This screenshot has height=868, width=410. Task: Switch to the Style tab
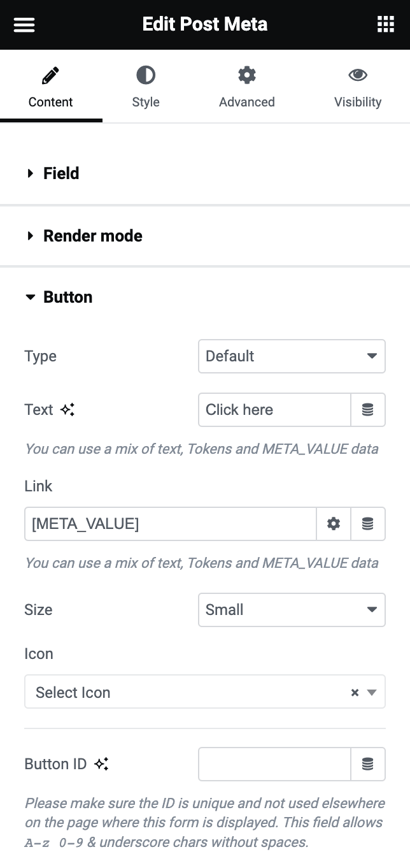[146, 88]
